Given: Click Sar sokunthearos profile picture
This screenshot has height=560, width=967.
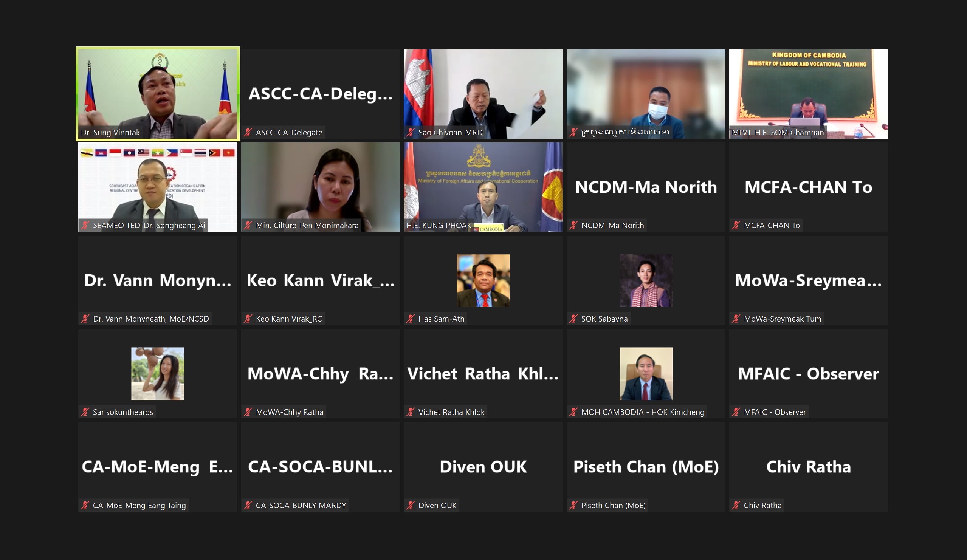Looking at the screenshot, I should pyautogui.click(x=158, y=374).
